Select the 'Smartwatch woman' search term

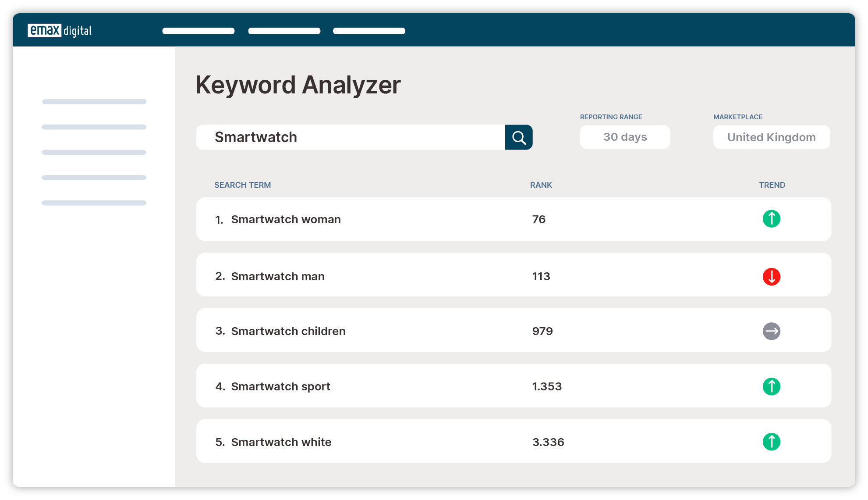(286, 219)
